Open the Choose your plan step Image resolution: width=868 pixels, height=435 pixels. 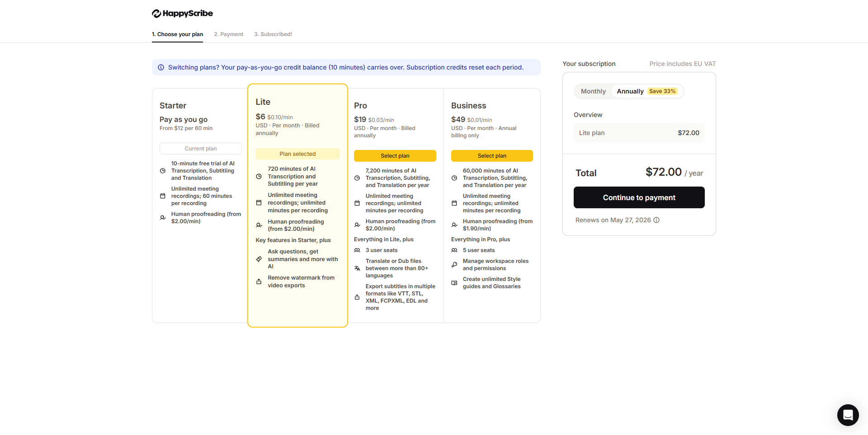click(x=177, y=34)
